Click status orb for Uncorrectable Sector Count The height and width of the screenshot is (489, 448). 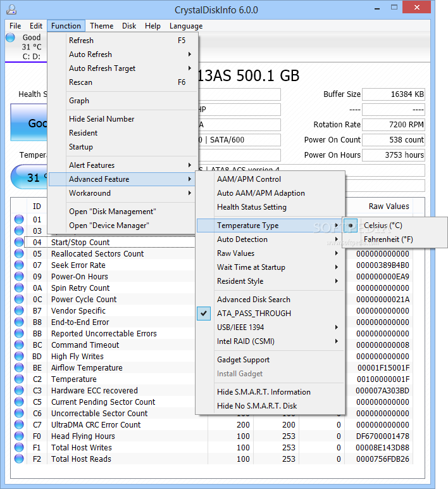(x=19, y=413)
